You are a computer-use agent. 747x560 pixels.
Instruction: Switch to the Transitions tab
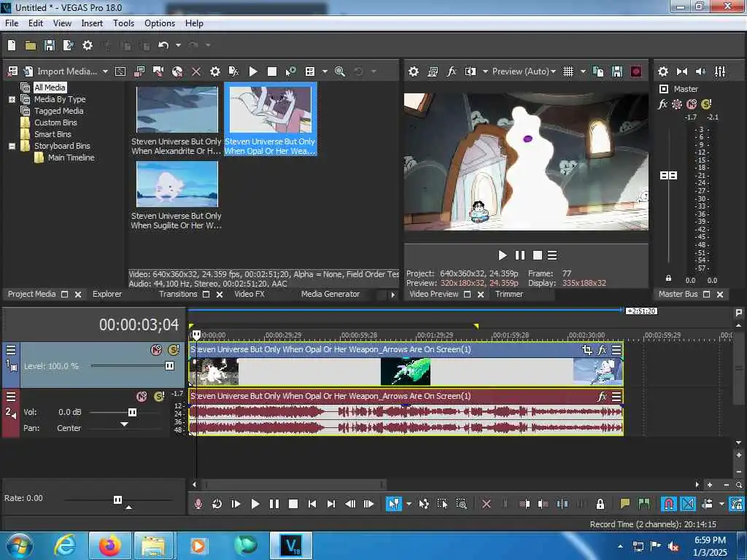point(178,295)
